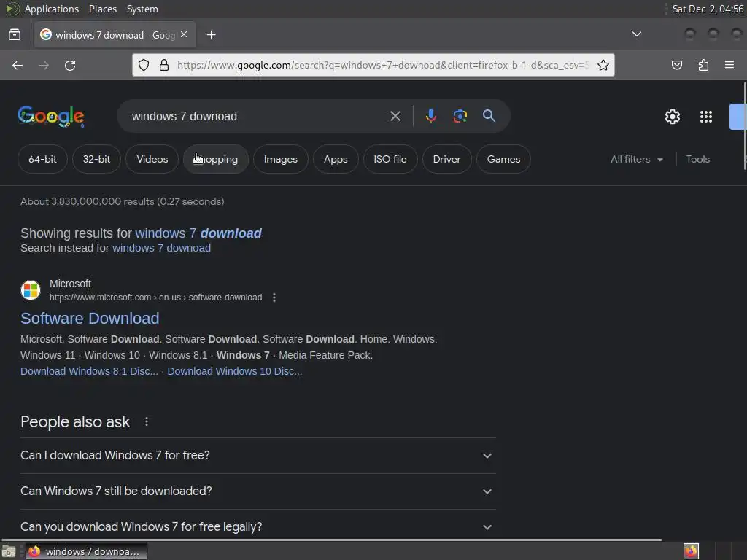Image resolution: width=747 pixels, height=560 pixels.
Task: Switch to Videos results
Action: pos(152,159)
